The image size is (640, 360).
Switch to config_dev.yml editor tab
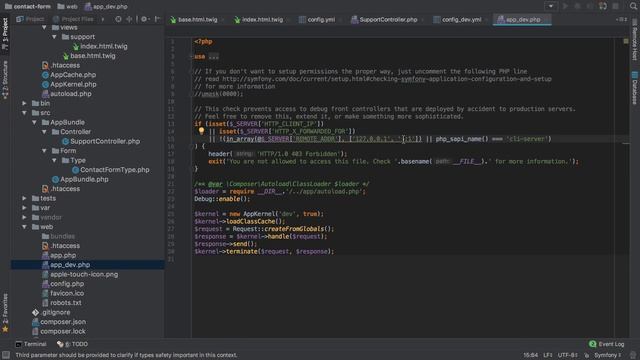point(458,20)
